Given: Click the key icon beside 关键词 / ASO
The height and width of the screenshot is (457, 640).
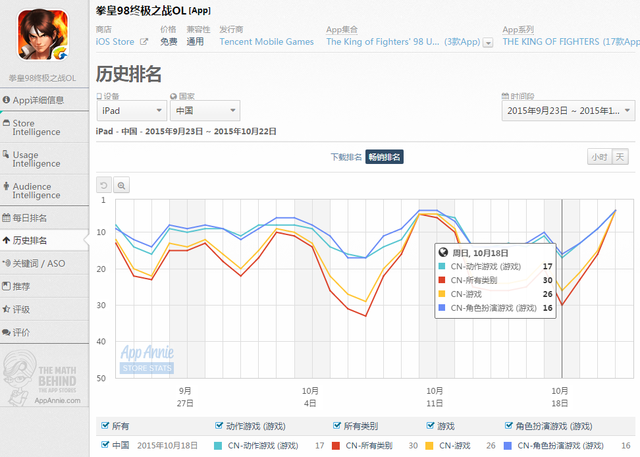Looking at the screenshot, I should (x=6, y=263).
